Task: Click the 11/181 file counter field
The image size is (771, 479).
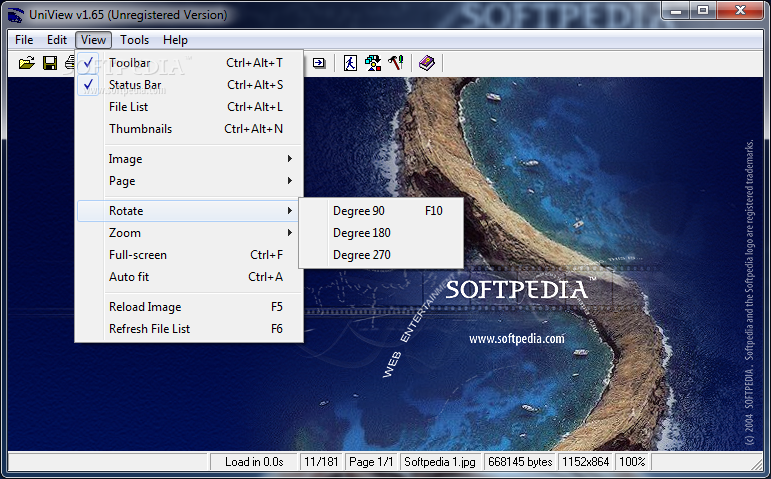Action: click(x=321, y=462)
